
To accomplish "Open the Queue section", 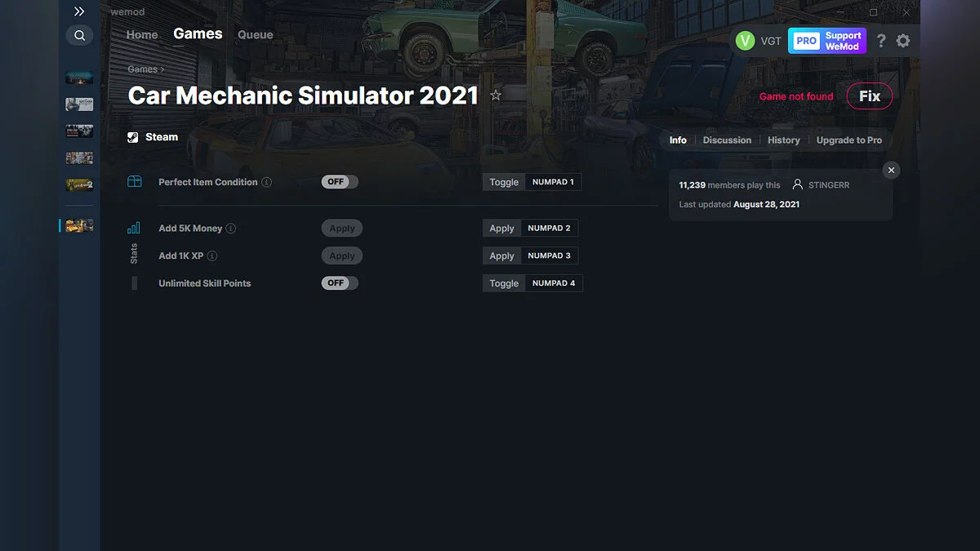I will pyautogui.click(x=255, y=34).
